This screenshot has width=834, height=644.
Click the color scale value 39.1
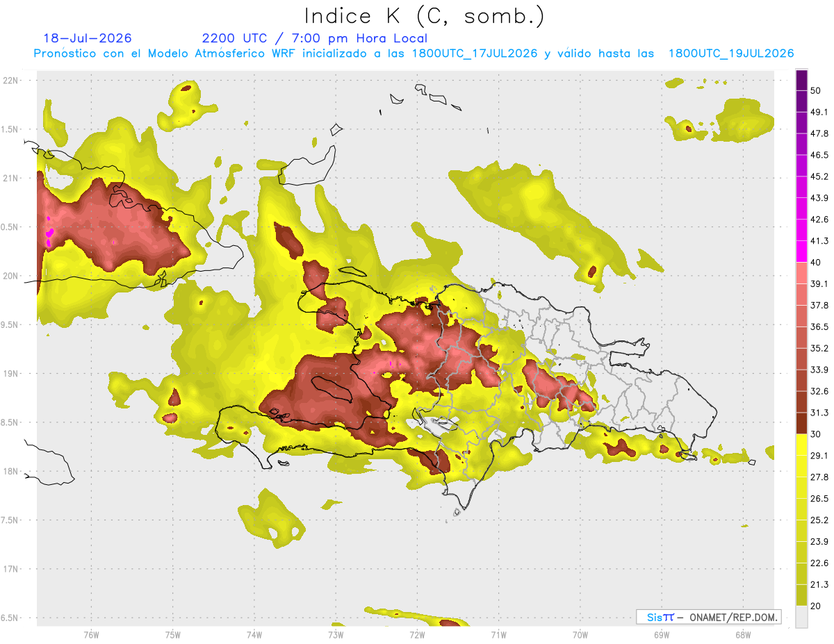pyautogui.click(x=819, y=283)
